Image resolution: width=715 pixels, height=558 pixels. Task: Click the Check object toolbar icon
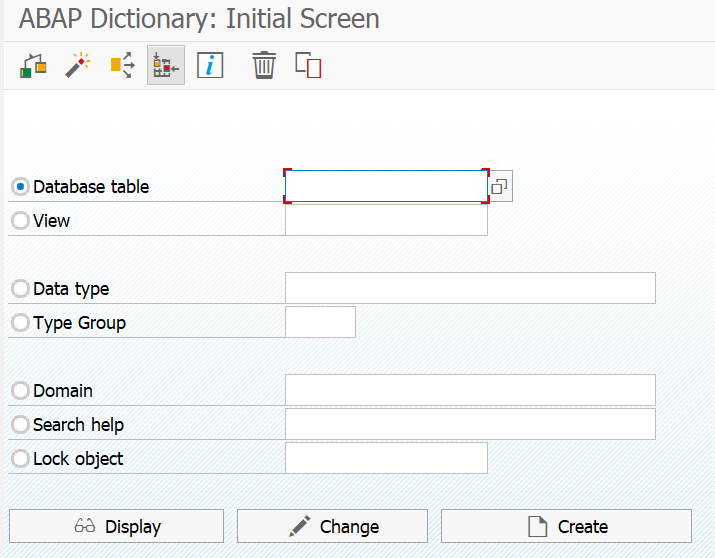click(x=33, y=66)
